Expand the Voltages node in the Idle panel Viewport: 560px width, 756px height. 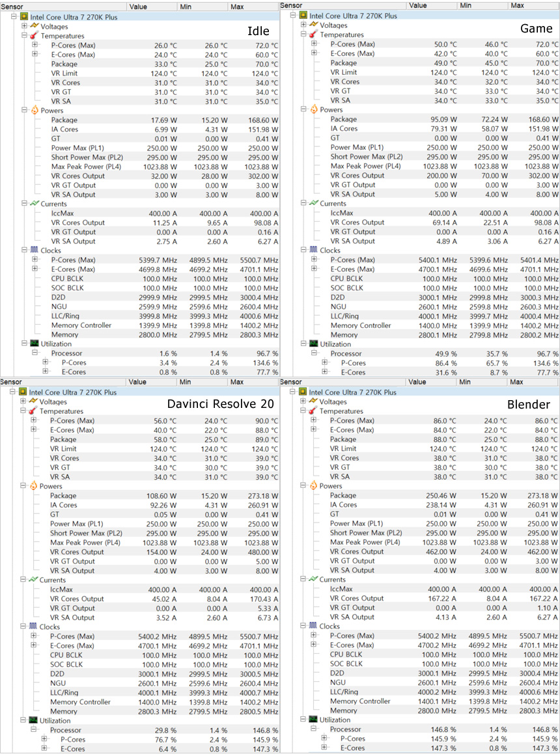(x=24, y=26)
